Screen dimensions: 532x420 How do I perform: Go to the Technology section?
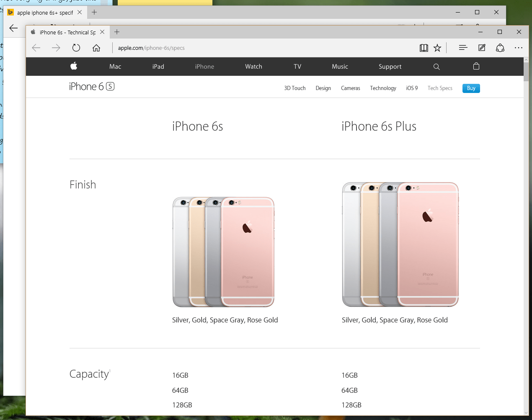(x=383, y=88)
